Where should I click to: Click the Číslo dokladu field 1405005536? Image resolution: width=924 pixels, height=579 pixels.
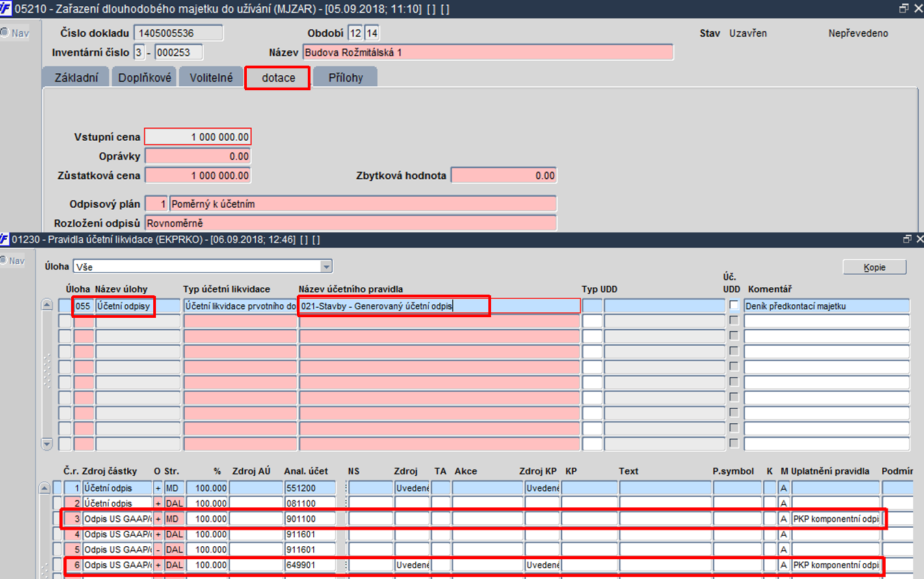pos(178,33)
